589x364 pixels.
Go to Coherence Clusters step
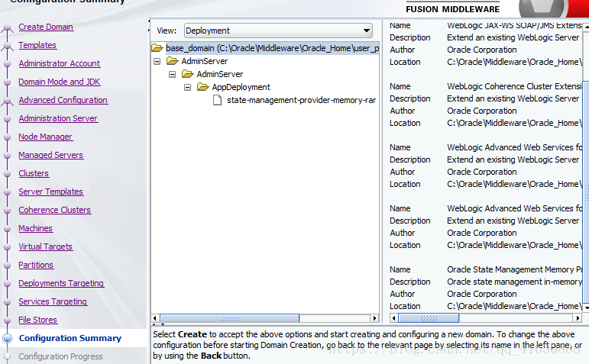point(54,210)
